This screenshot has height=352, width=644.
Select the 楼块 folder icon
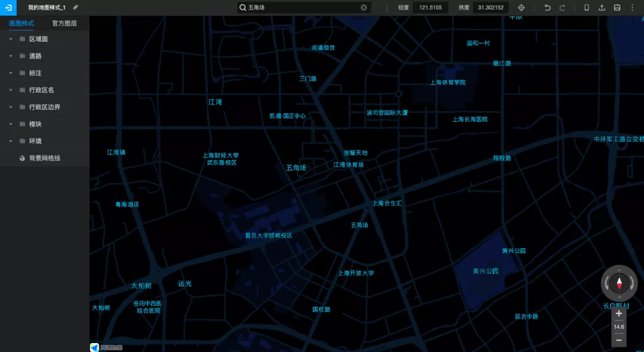[x=22, y=124]
